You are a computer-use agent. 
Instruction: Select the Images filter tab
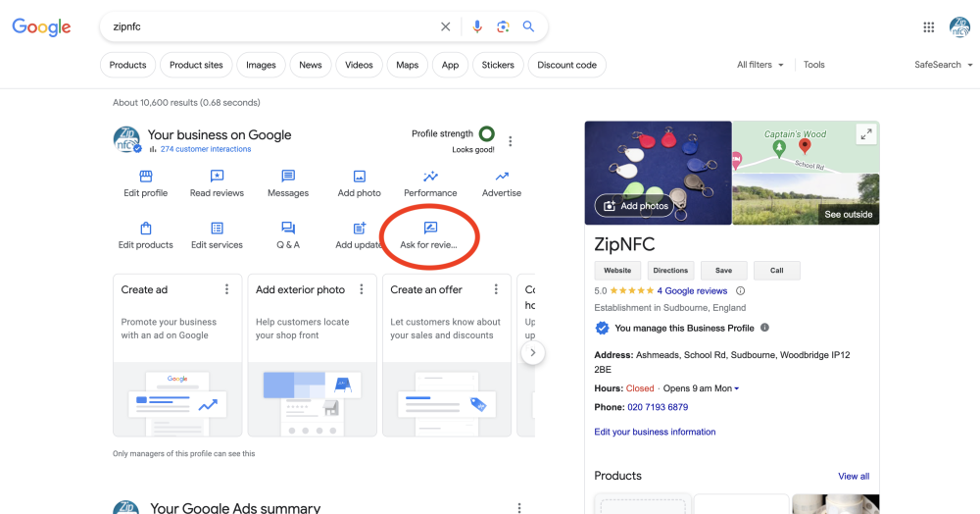click(x=261, y=65)
